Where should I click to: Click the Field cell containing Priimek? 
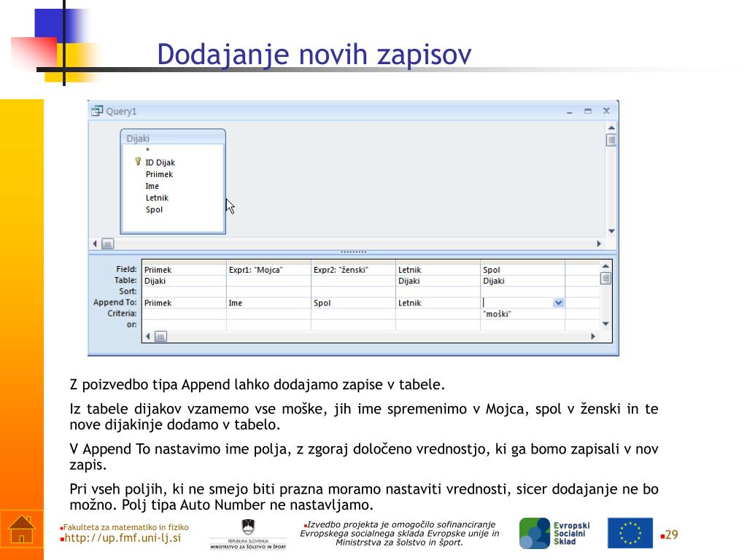184,270
